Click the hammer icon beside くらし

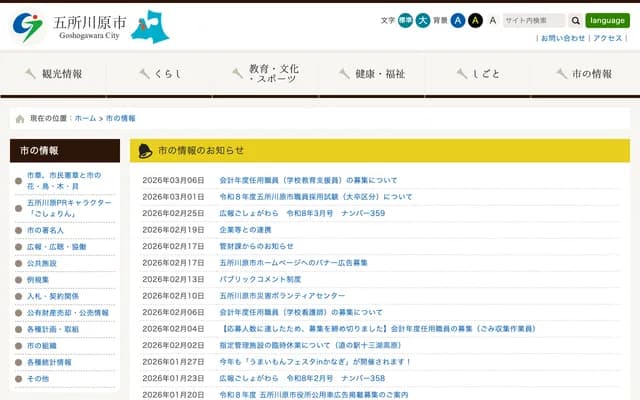[144, 74]
